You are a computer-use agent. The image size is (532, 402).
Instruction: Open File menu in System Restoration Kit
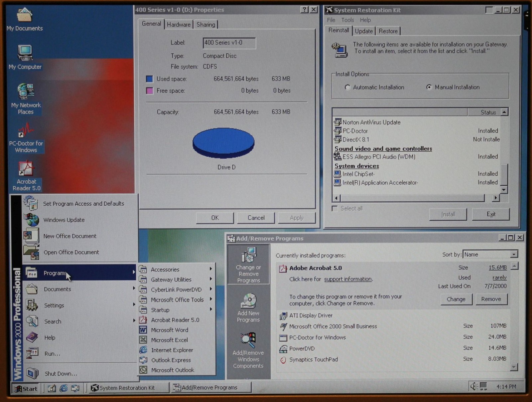pyautogui.click(x=331, y=20)
